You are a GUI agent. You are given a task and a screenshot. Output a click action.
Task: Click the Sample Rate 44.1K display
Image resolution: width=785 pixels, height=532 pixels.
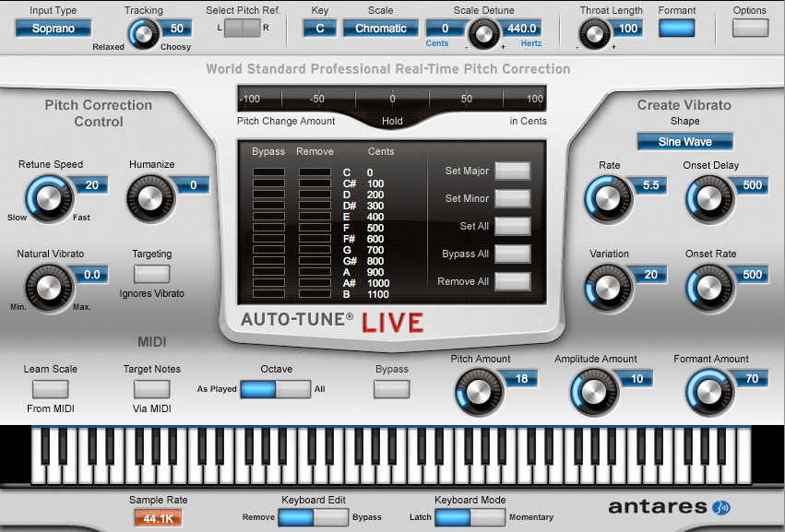click(159, 518)
